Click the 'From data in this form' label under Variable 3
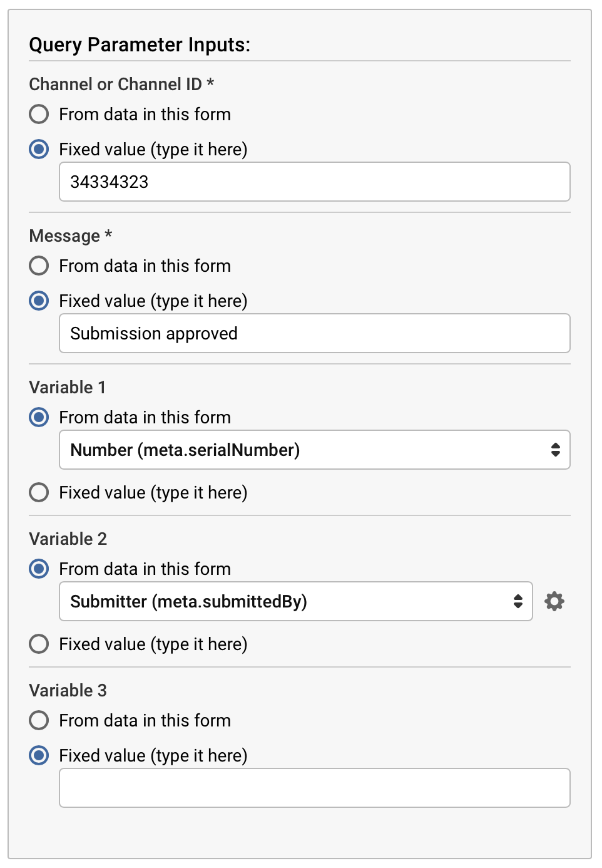 tap(145, 720)
